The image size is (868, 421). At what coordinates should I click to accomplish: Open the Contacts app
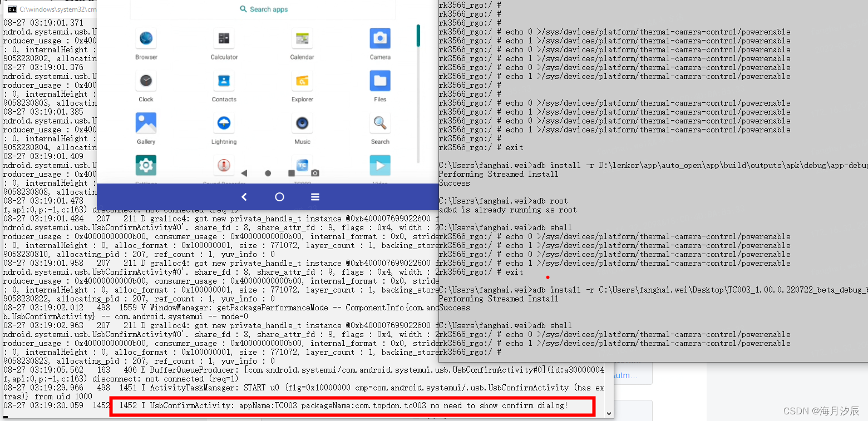224,81
